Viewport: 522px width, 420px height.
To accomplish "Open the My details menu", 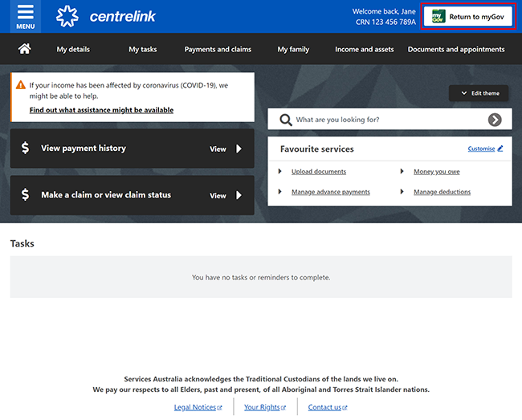I will click(x=73, y=49).
